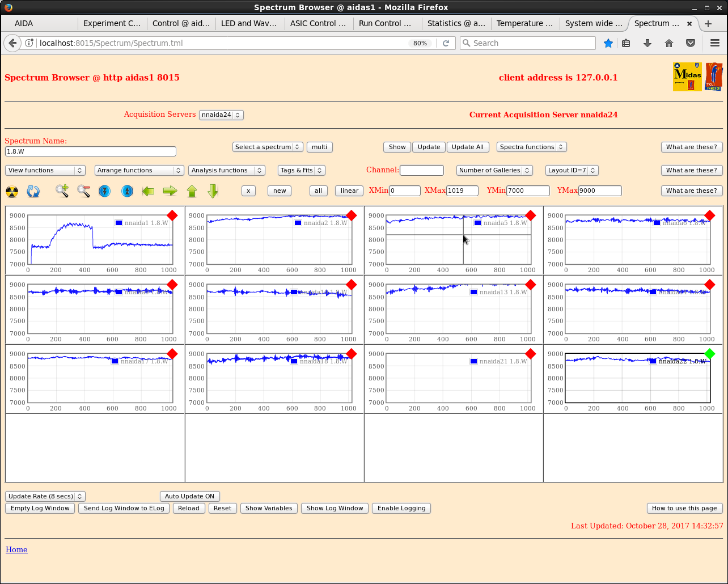Reload page using address bar reload icon
The image size is (728, 584).
click(446, 43)
